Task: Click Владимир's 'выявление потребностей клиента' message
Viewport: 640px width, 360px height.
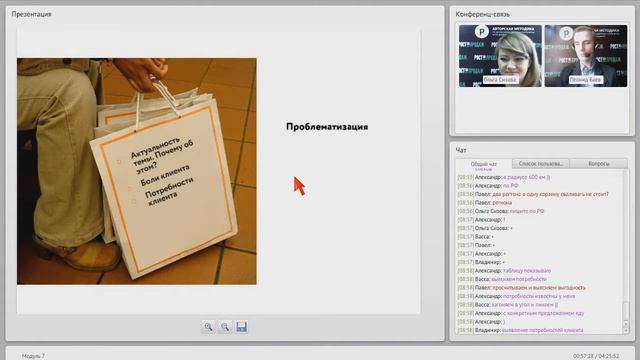Action: coord(520,330)
